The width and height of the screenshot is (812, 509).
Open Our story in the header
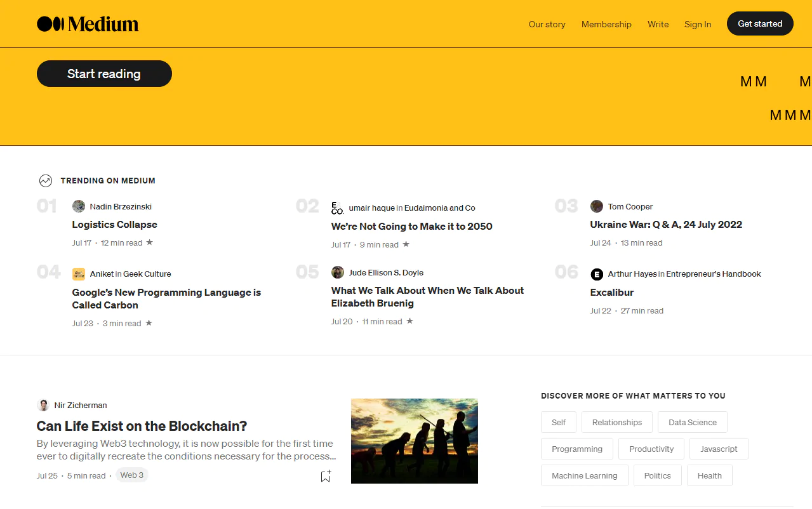[x=547, y=24]
